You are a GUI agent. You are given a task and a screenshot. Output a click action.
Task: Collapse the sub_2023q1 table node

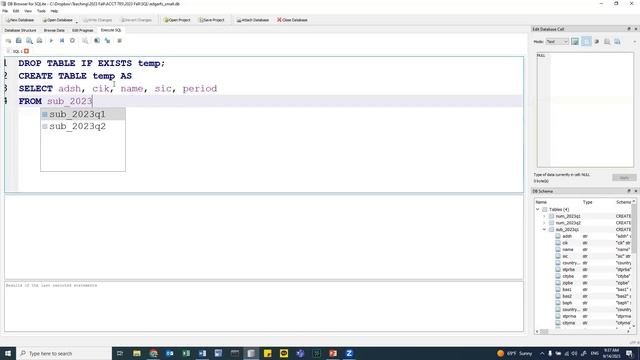pos(544,229)
